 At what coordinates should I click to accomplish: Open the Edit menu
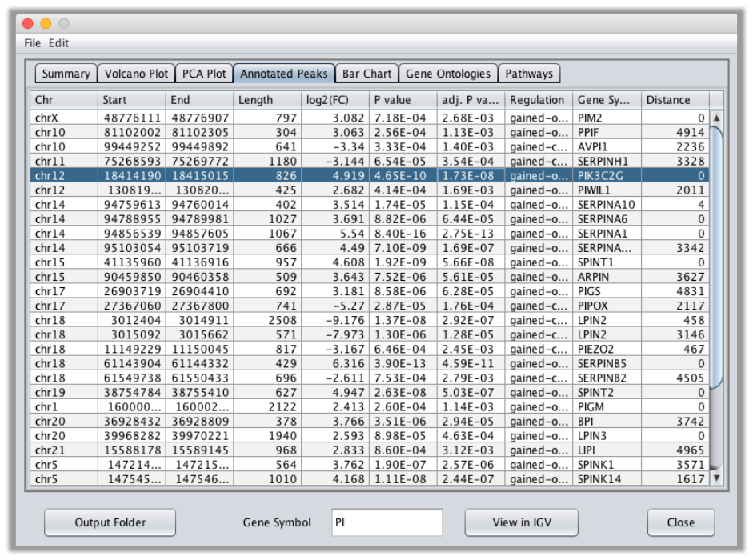click(x=58, y=43)
